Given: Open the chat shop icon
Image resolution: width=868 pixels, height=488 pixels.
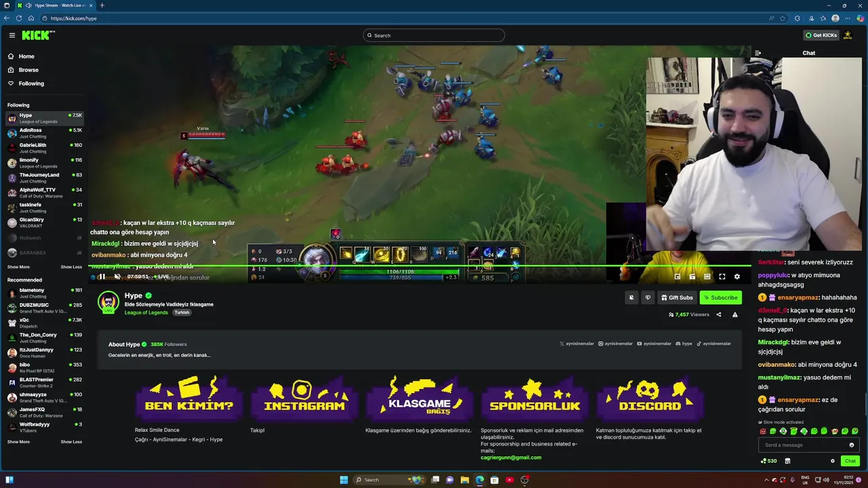Looking at the screenshot, I should (787, 461).
